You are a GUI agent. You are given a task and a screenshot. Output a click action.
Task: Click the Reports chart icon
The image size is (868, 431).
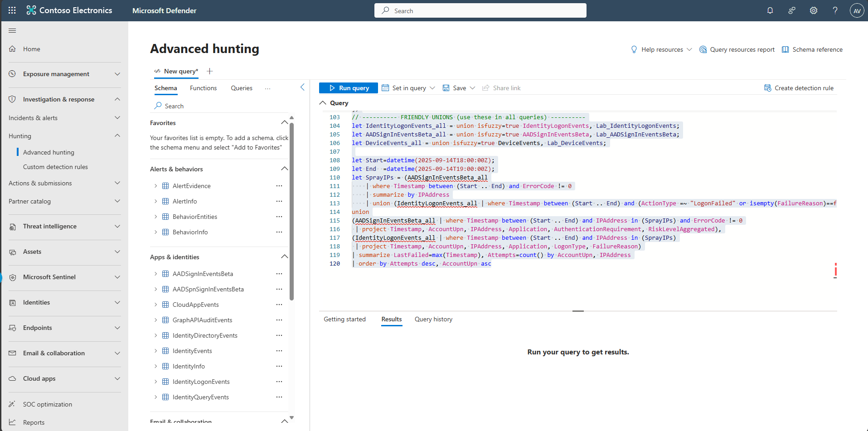pos(13,422)
